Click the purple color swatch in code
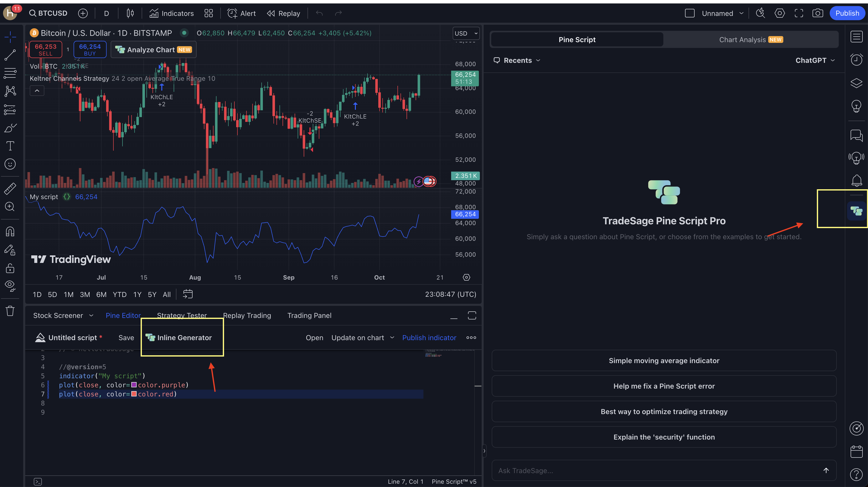Viewport: 868px width, 487px height. coord(134,385)
